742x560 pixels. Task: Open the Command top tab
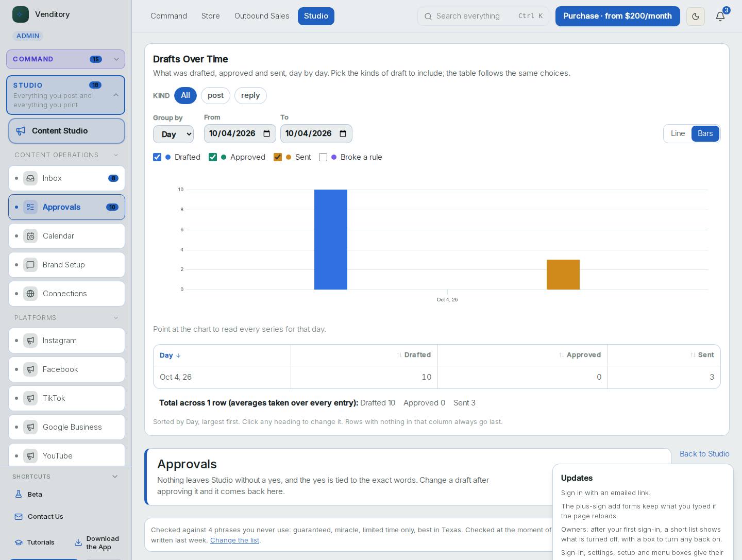tap(168, 16)
